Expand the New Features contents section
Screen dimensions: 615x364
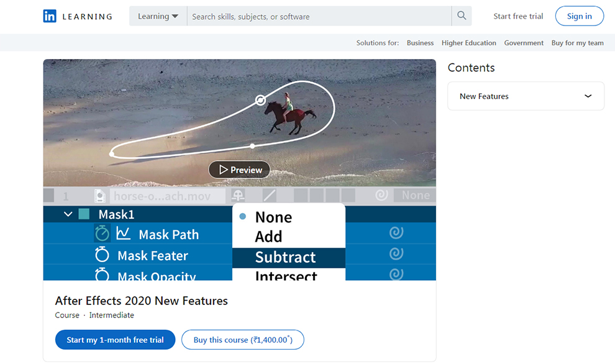point(526,96)
